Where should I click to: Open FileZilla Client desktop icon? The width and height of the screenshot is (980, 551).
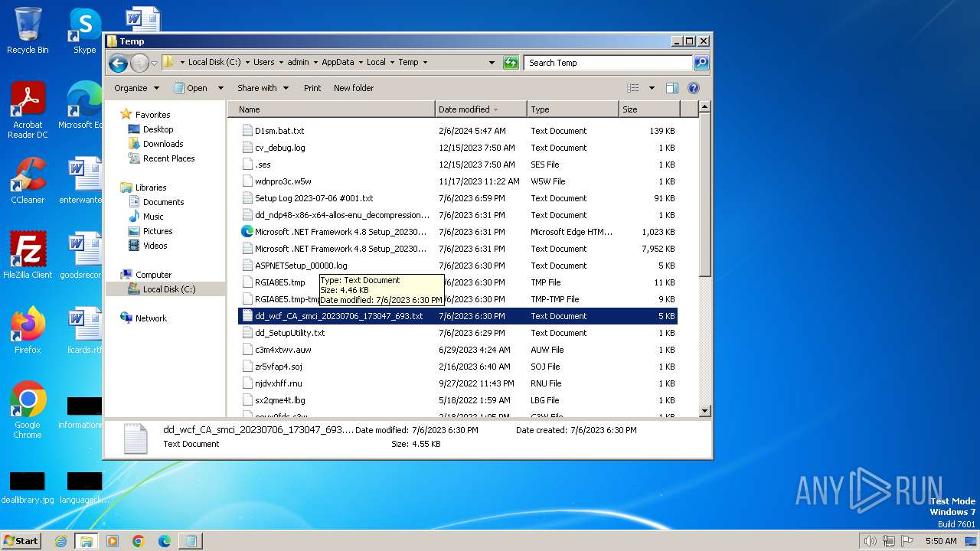click(x=28, y=255)
